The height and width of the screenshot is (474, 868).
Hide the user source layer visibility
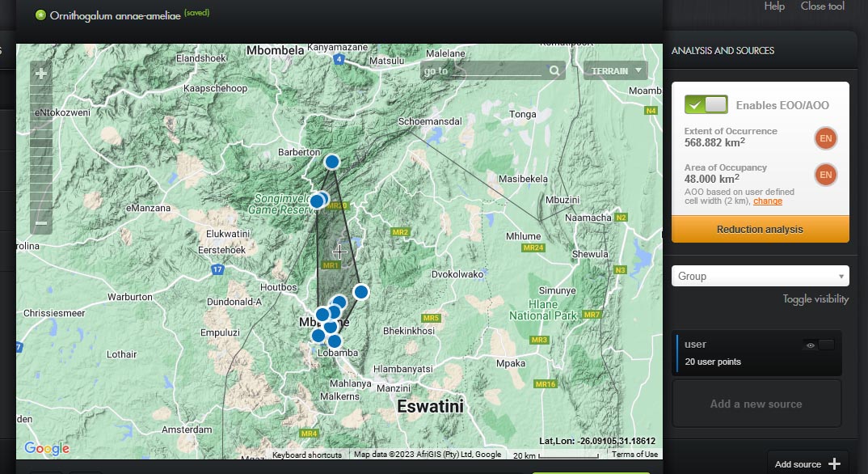819,345
